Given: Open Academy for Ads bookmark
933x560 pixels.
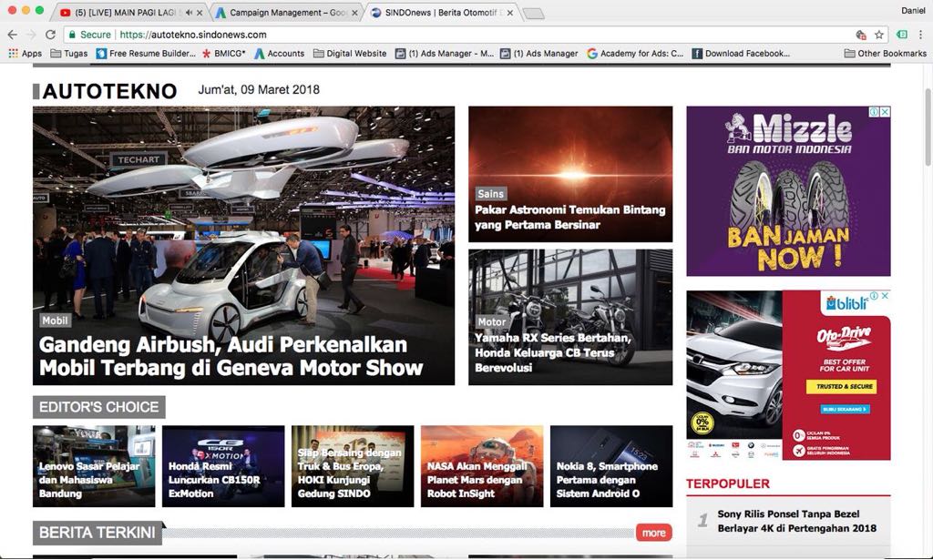Looking at the screenshot, I should click(x=635, y=54).
